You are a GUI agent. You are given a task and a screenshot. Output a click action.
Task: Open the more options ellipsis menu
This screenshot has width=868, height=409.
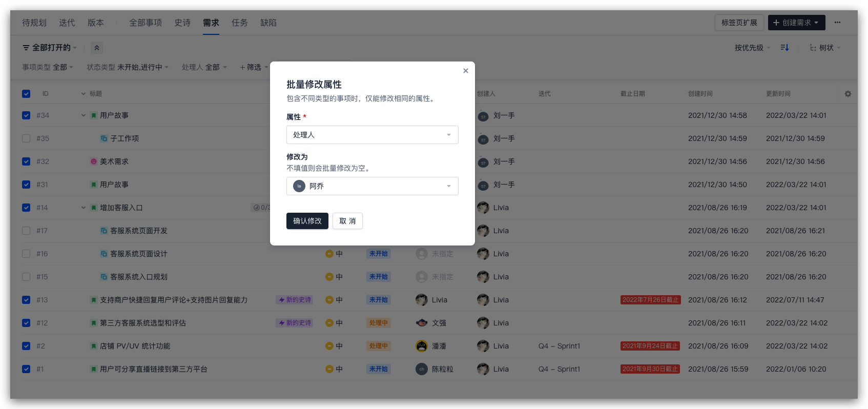pos(837,23)
